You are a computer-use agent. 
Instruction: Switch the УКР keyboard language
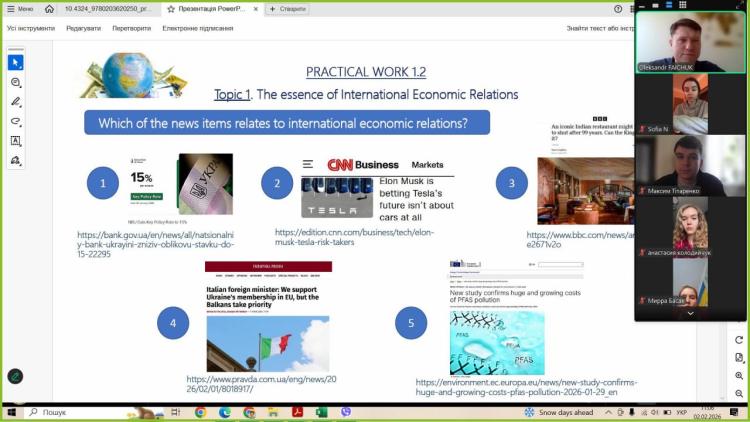[x=682, y=412]
